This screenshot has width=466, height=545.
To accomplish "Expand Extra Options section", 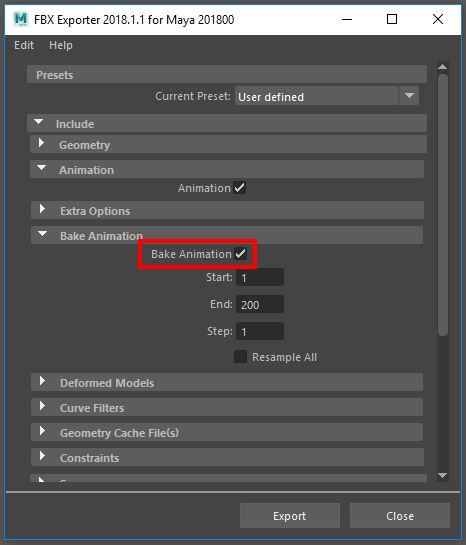I will (x=42, y=209).
